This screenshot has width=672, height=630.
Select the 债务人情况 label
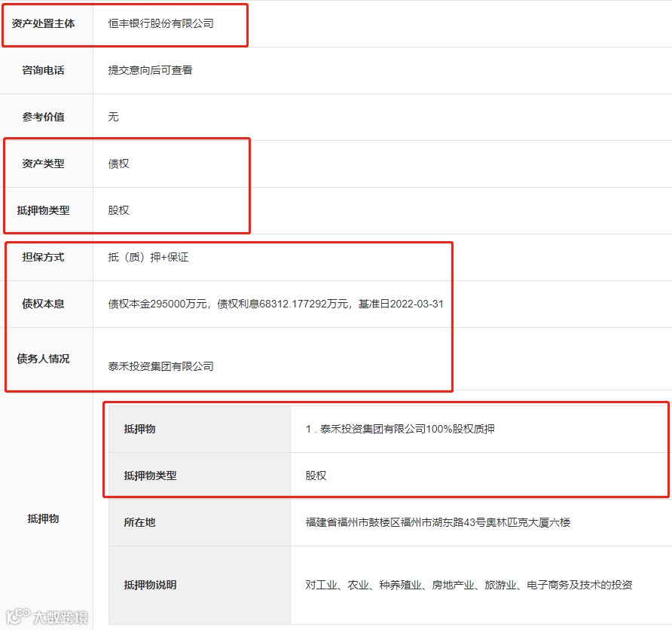click(x=43, y=359)
